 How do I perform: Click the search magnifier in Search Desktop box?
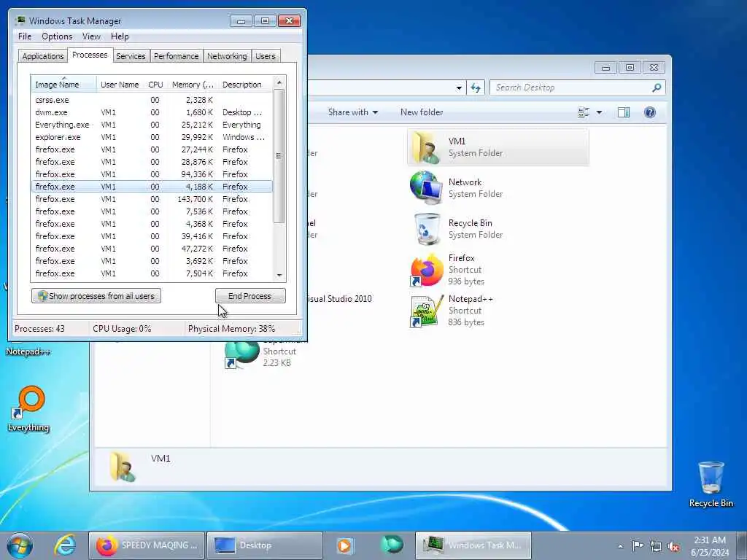[x=657, y=87]
